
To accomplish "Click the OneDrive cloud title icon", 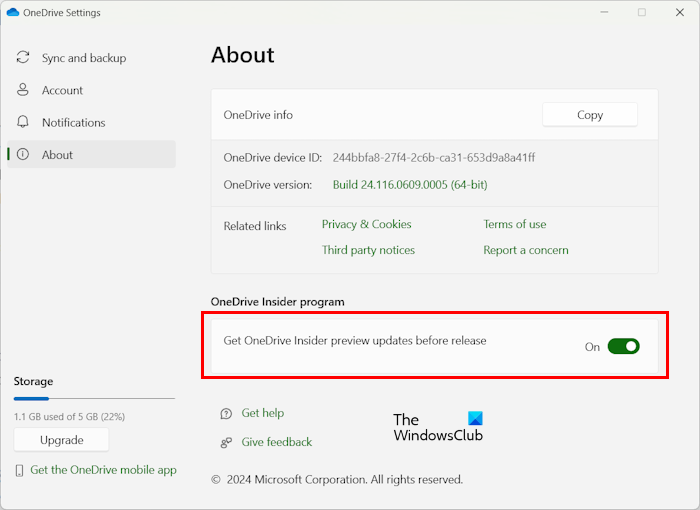I will click(x=13, y=13).
